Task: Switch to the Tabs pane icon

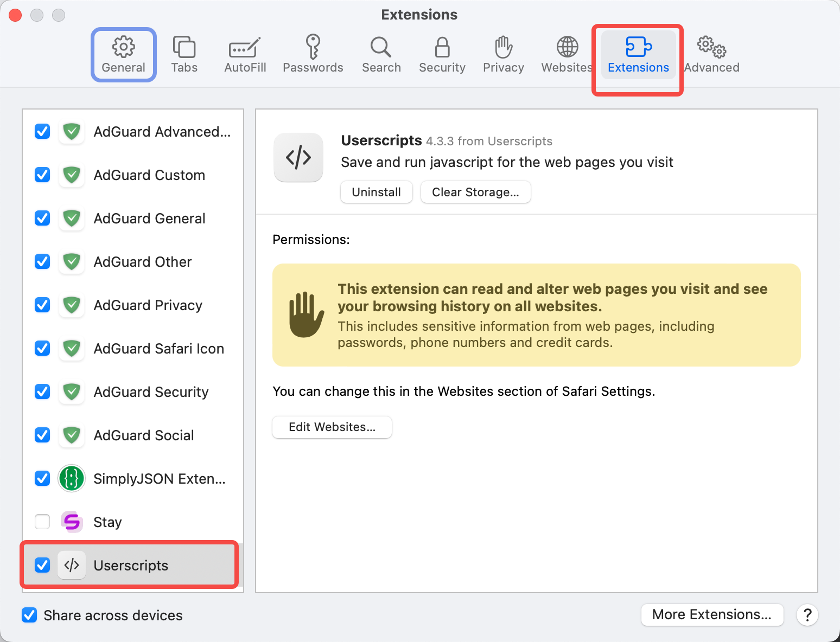Action: (184, 47)
